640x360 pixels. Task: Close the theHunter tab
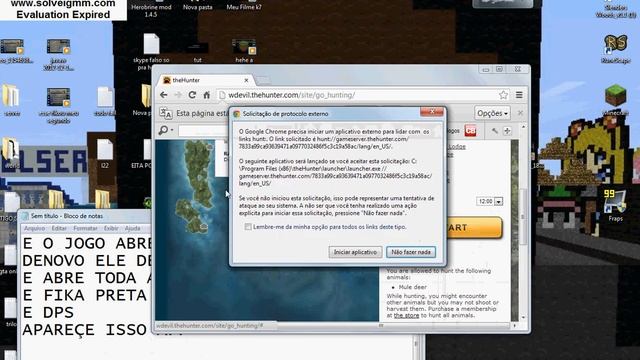coord(246,80)
